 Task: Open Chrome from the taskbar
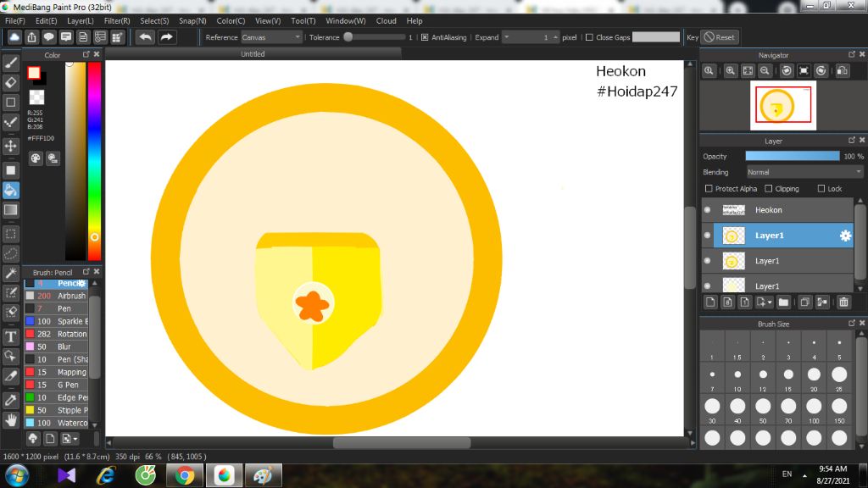184,475
